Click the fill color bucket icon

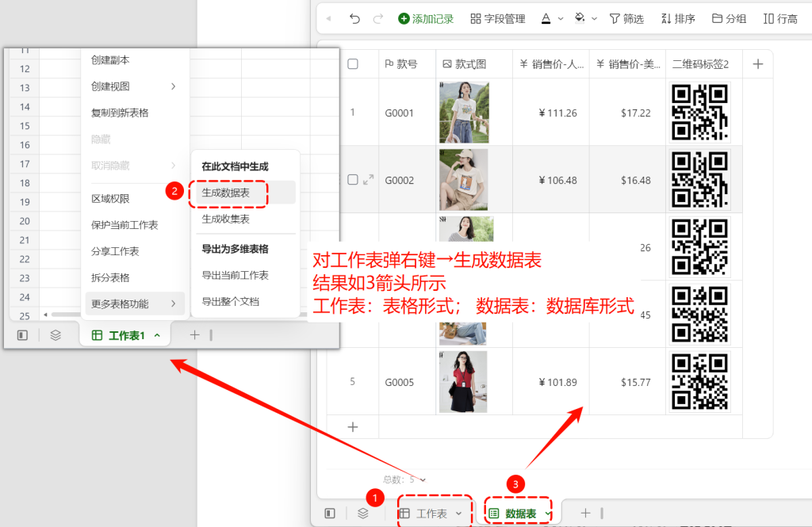(580, 19)
